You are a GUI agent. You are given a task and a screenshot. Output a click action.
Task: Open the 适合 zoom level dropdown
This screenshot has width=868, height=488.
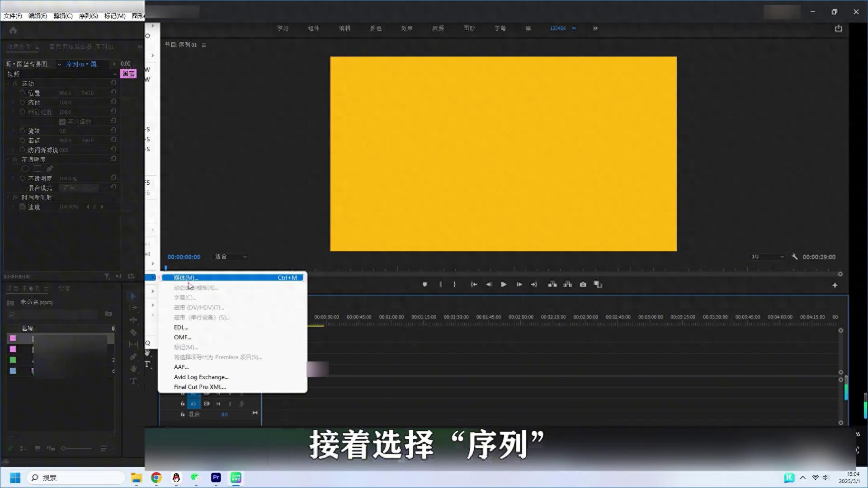click(x=231, y=257)
